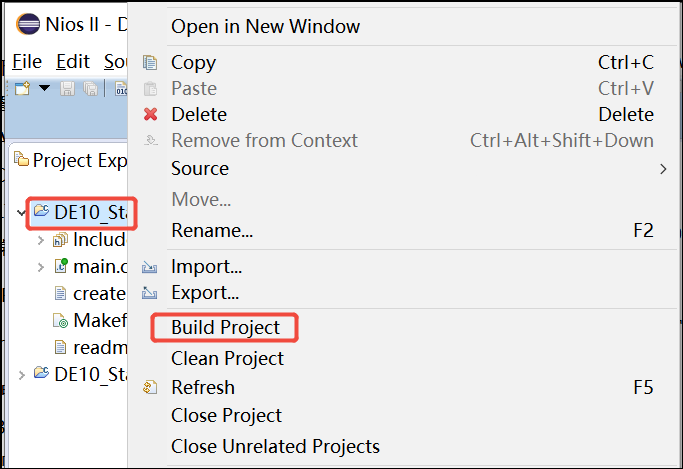Expand the Includes folder node
Image resolution: width=683 pixels, height=469 pixels.
click(40, 240)
